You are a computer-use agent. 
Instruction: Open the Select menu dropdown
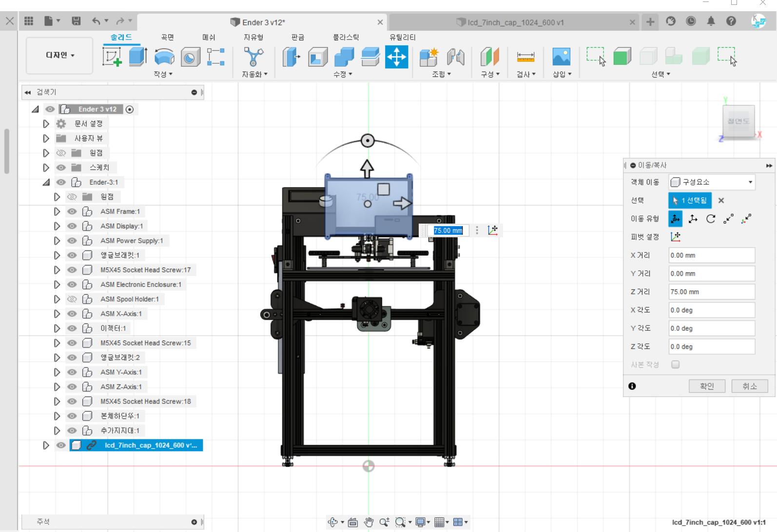660,74
